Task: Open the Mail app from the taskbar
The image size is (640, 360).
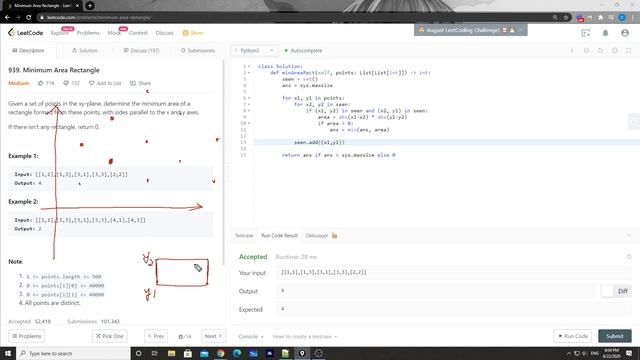Action: (x=204, y=353)
